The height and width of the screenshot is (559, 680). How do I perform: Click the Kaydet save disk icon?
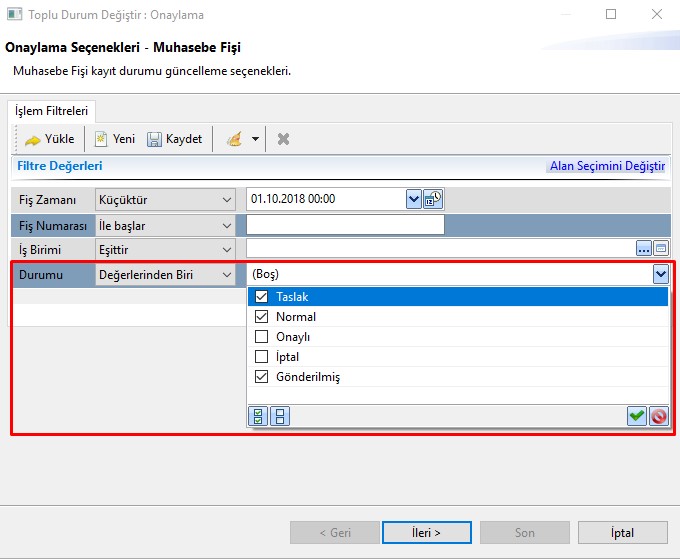pyautogui.click(x=155, y=139)
